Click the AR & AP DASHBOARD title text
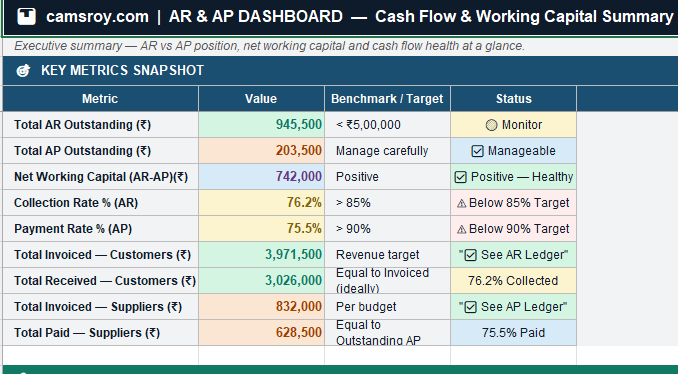Viewport: 678px width, 374px height. (x=256, y=16)
